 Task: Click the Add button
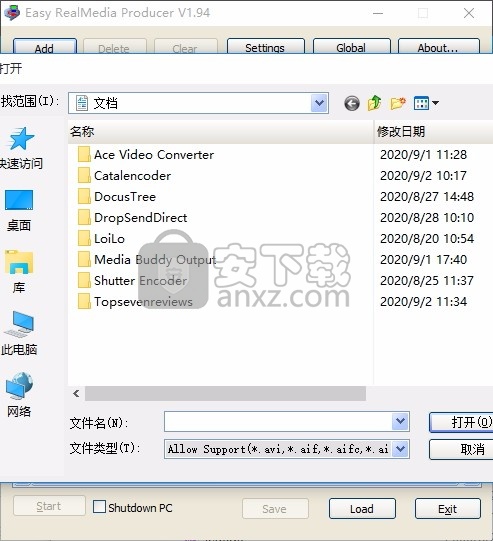click(45, 46)
